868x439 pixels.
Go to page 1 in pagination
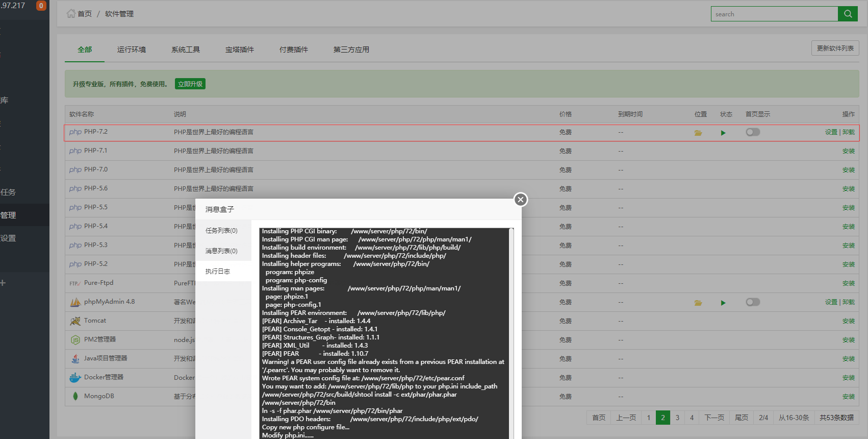click(649, 418)
